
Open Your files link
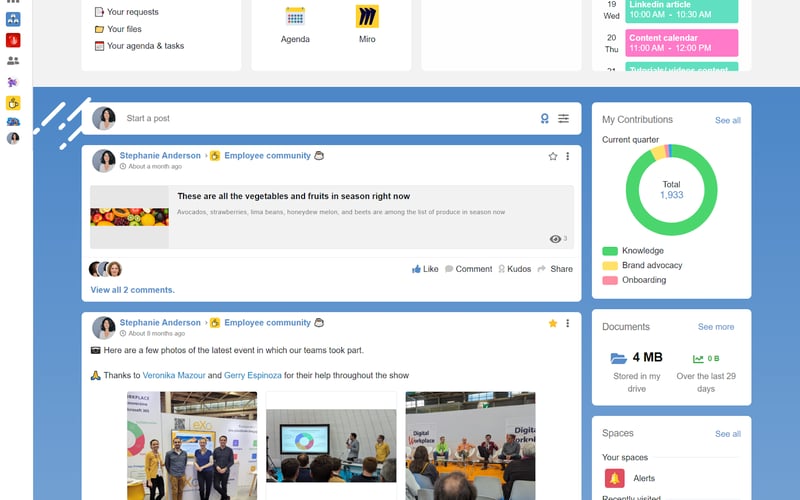124,29
